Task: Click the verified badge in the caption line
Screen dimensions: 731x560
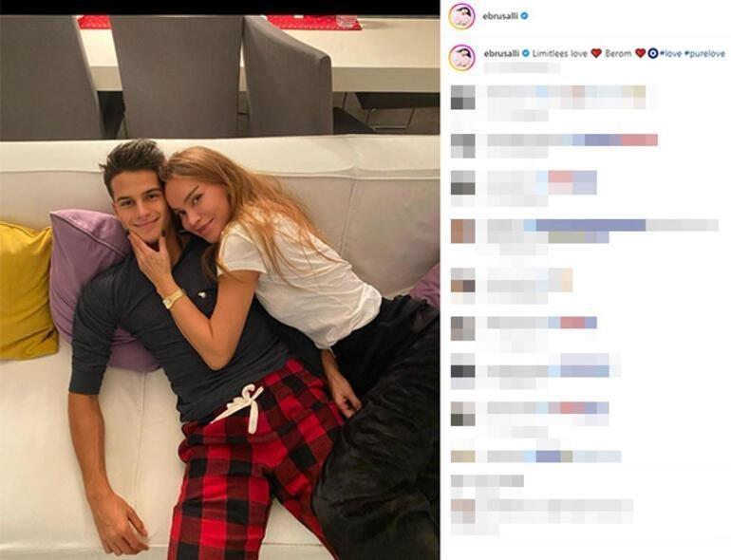Action: tap(525, 53)
